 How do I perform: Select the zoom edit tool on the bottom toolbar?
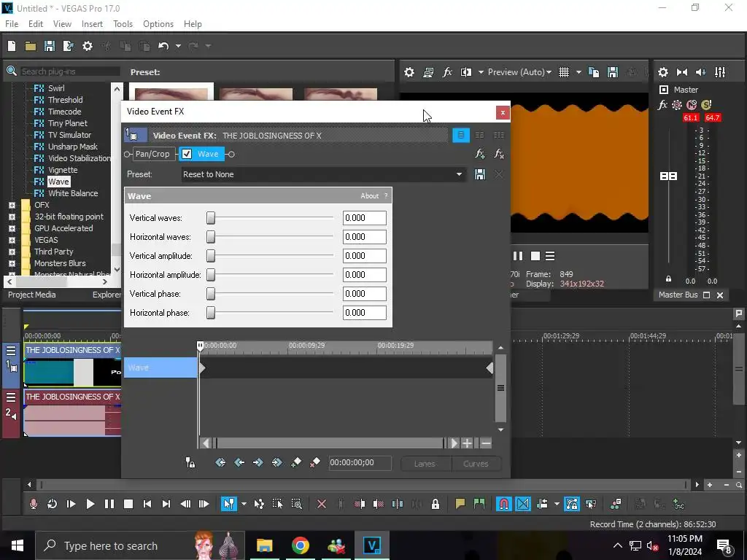coord(296,504)
